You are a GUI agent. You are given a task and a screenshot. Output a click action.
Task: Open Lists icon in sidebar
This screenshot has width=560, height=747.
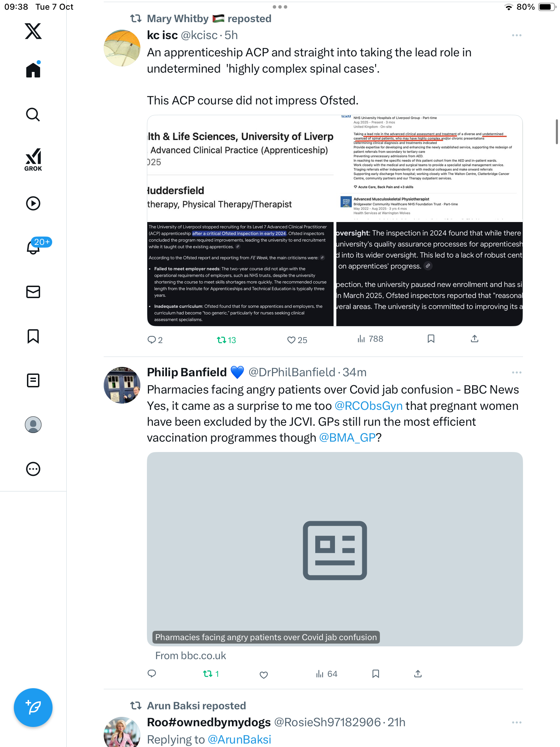[33, 380]
